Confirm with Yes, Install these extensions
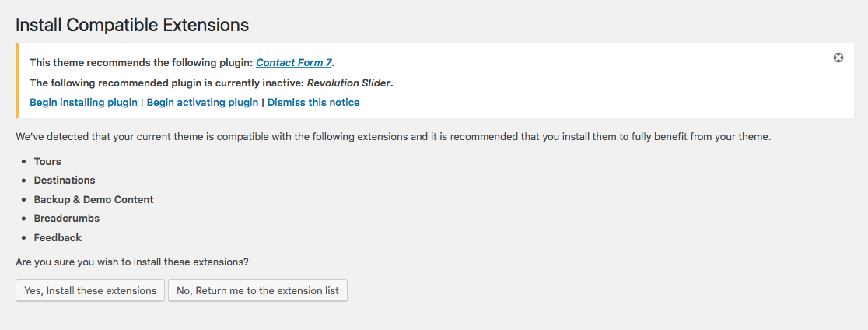The width and height of the screenshot is (868, 330). (x=90, y=290)
